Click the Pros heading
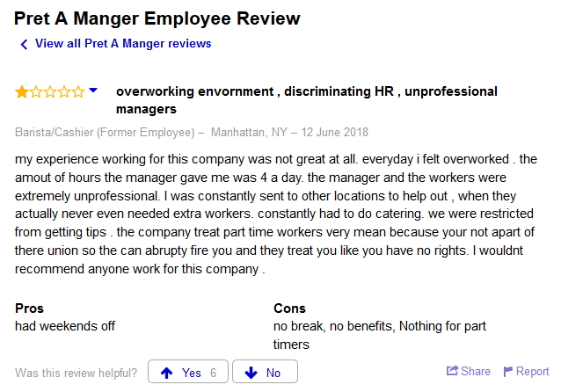Viewport: 561px width, 392px height. [30, 309]
